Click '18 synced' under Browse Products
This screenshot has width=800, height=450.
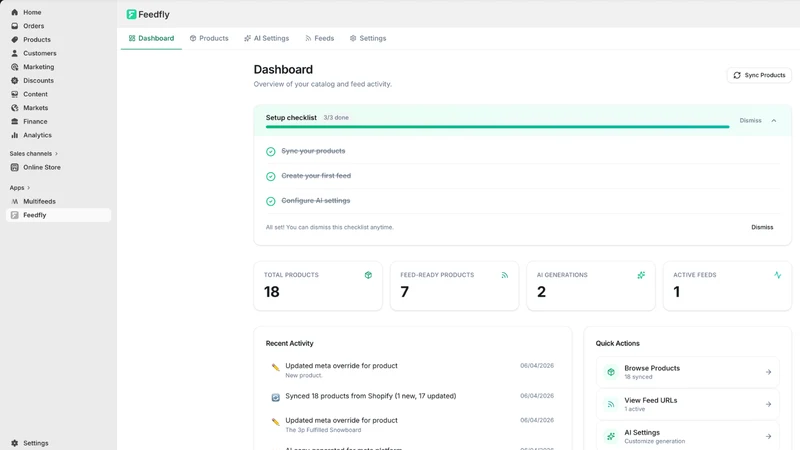tap(638, 377)
